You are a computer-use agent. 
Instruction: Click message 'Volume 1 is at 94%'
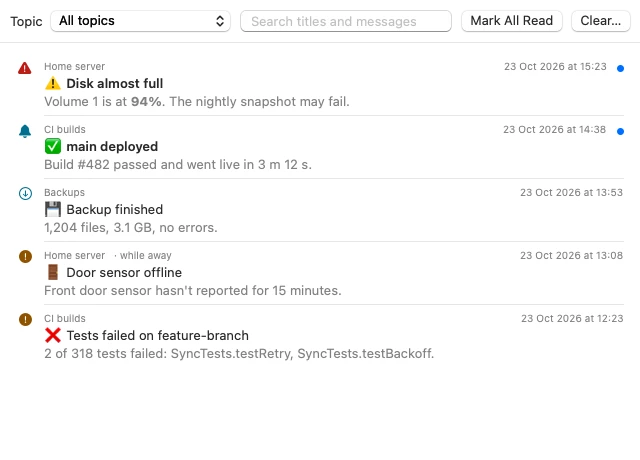(x=197, y=102)
